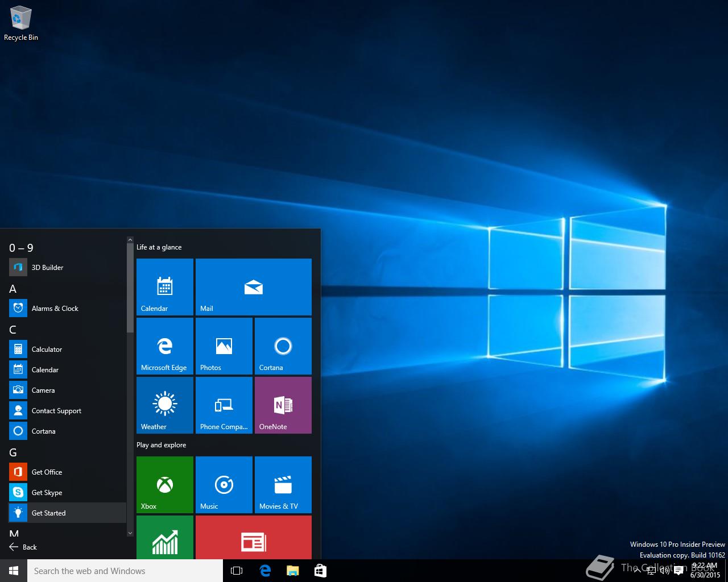Open the wide Mail tile
Viewport: 728px width, 582px height.
(x=254, y=287)
